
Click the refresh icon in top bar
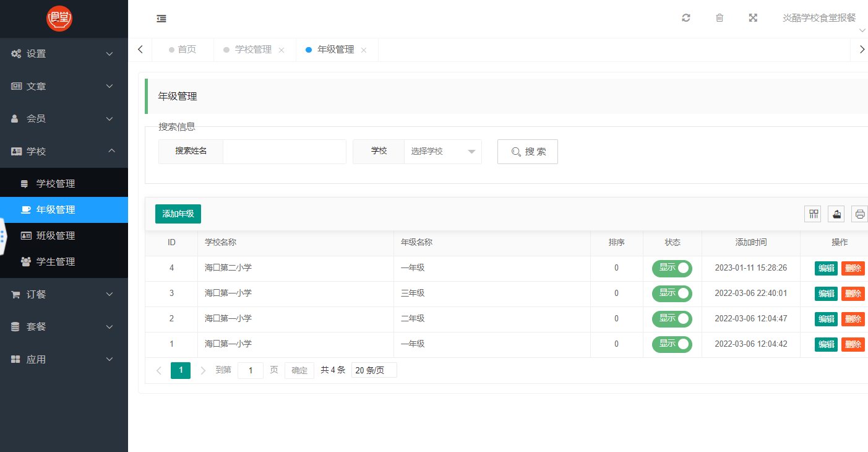pos(685,18)
